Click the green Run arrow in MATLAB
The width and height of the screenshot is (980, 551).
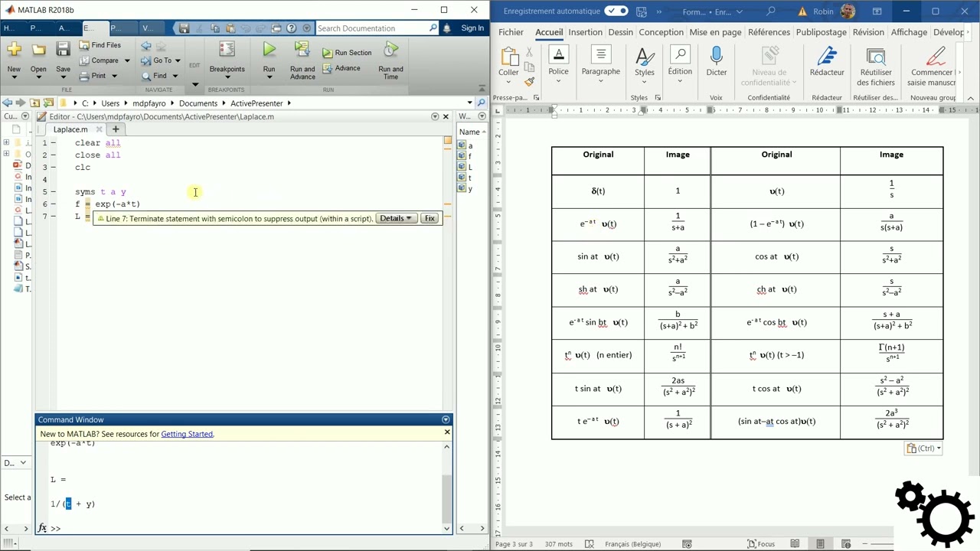pos(269,50)
